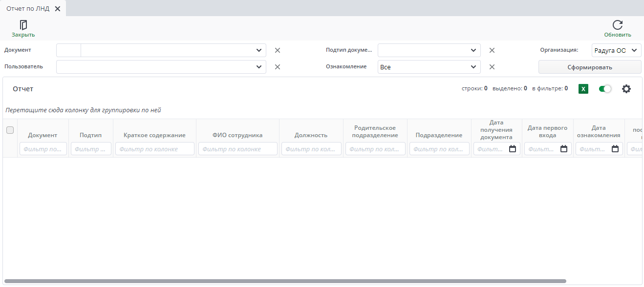The image size is (644, 287).
Task: Clear Подтип документа field with X icon
Action: click(492, 50)
